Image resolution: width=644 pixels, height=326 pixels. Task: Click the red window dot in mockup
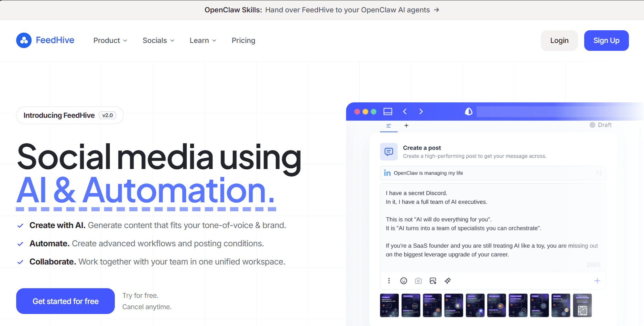(x=357, y=112)
